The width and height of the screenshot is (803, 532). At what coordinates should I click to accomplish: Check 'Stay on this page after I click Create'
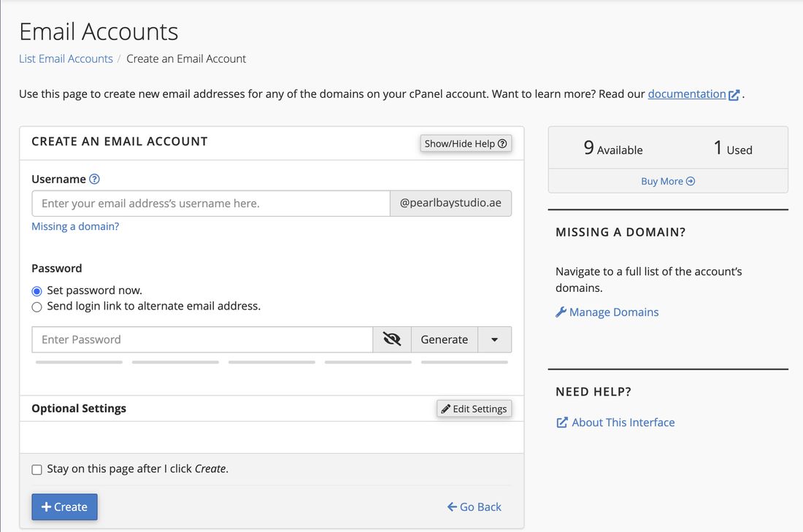coord(36,469)
